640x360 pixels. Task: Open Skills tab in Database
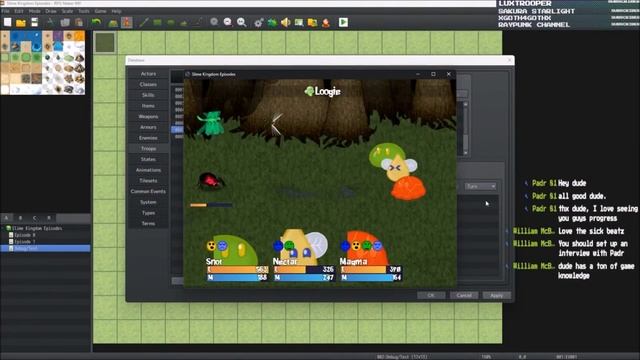point(148,95)
